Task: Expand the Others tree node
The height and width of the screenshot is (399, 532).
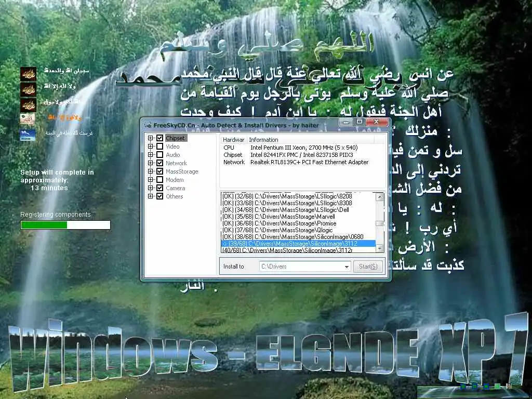Action: pos(150,196)
